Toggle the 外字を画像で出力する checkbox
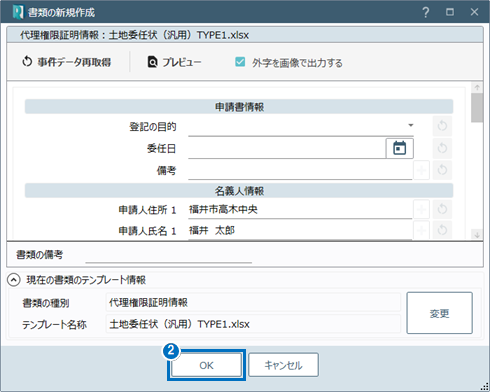The image size is (490, 392). point(240,62)
